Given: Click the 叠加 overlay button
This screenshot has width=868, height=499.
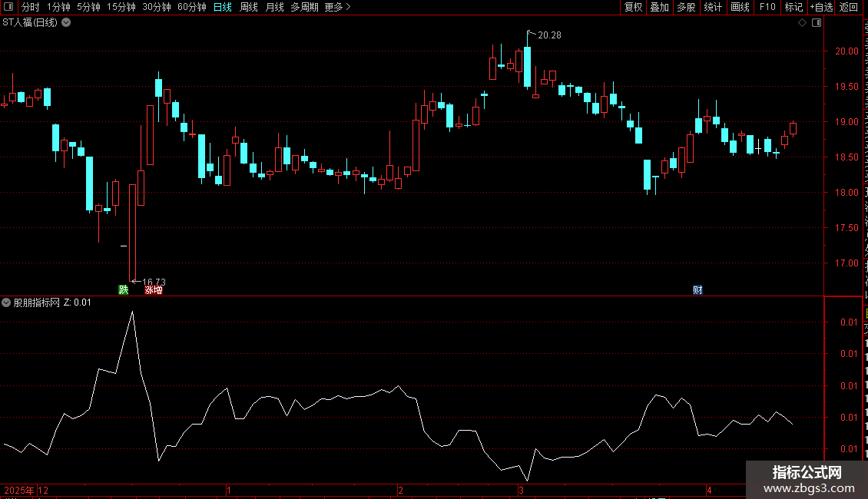Looking at the screenshot, I should [x=660, y=7].
